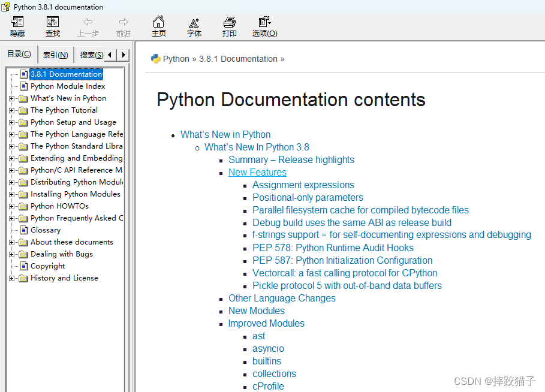Expand What's New in Python node
The image size is (545, 392).
12,98
